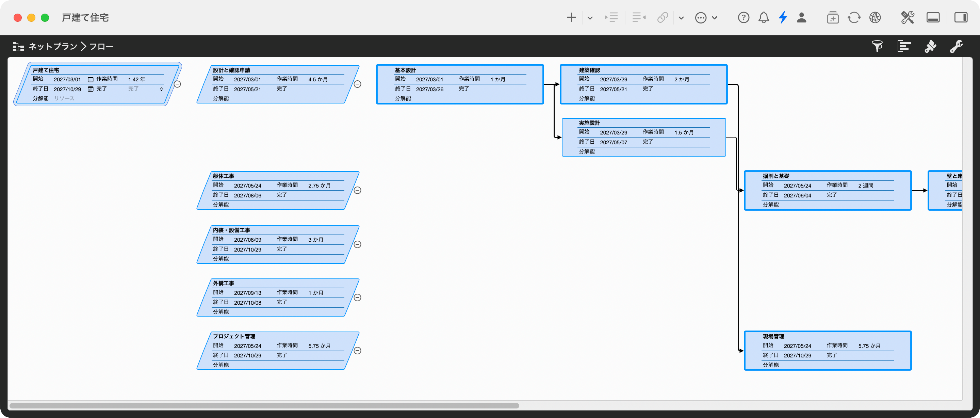Open the crossed tools settings icon
Viewport: 980px width, 418px height.
[907, 17]
